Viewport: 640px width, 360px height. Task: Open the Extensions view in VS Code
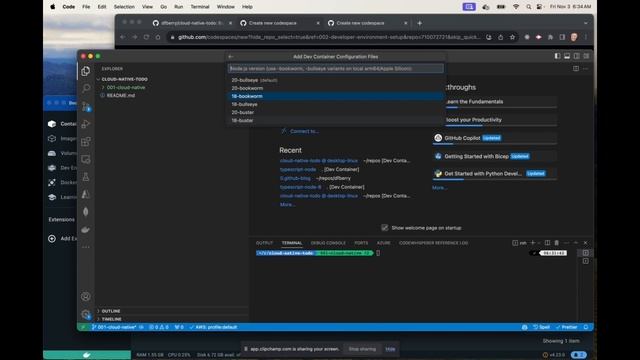pyautogui.click(x=86, y=142)
